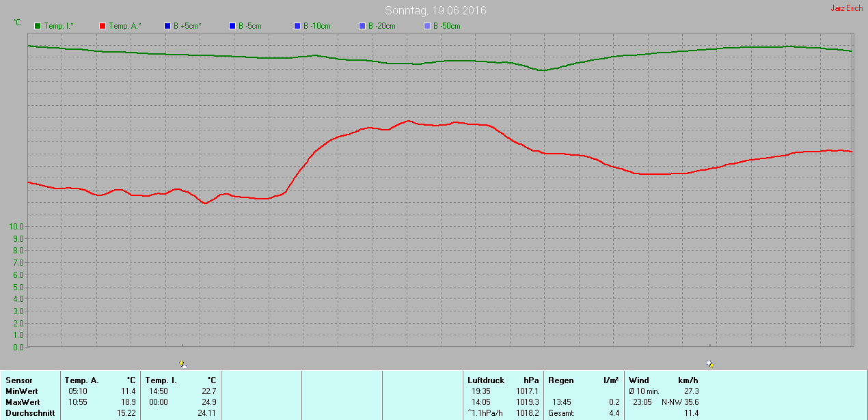Click the Sensor column header

tap(18, 380)
